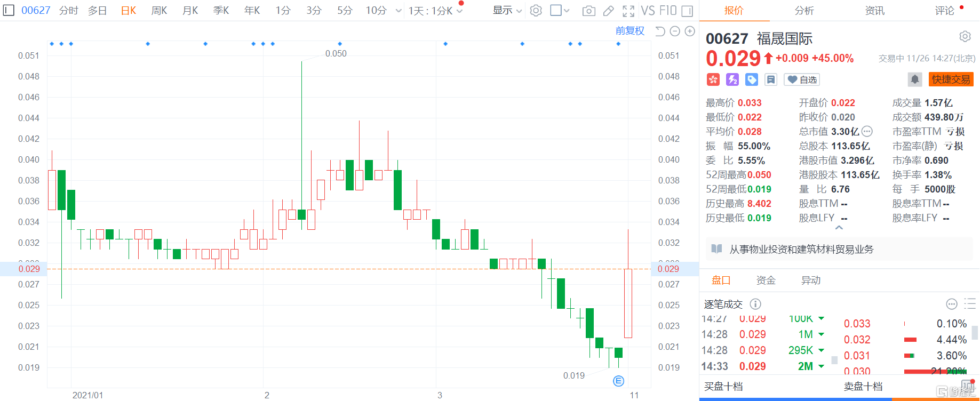The width and height of the screenshot is (980, 401).
Task: Click the 前复权 adjustment link
Action: [630, 31]
